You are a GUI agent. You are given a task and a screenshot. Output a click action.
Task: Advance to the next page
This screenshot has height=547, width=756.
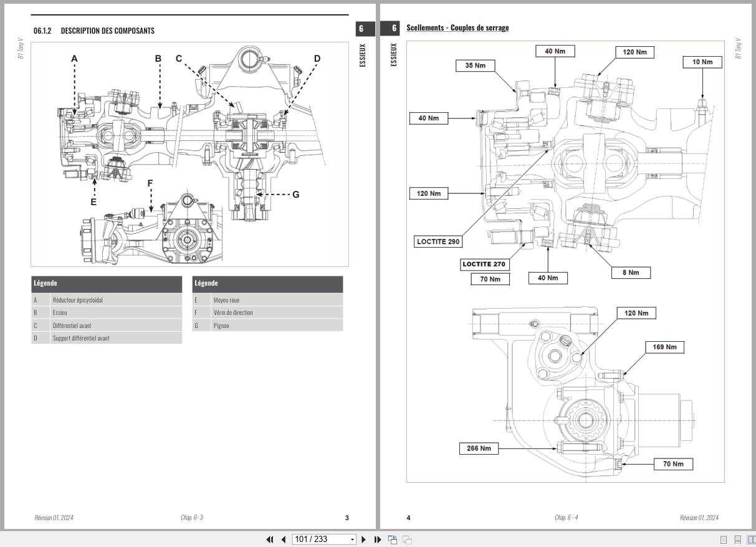click(x=364, y=539)
